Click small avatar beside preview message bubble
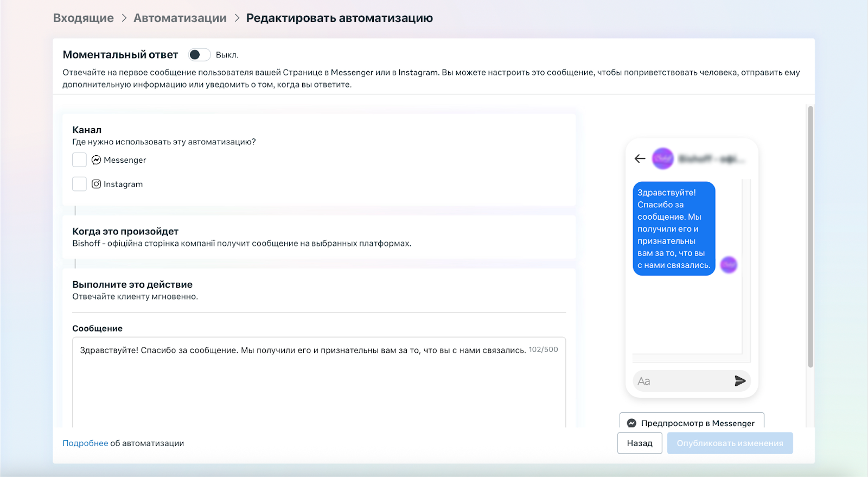Image resolution: width=868 pixels, height=477 pixels. pos(729,265)
